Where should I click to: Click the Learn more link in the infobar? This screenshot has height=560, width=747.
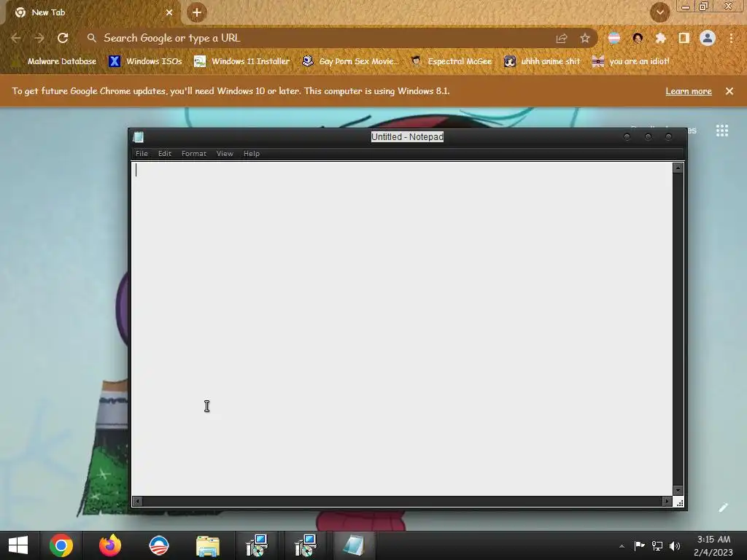point(689,91)
